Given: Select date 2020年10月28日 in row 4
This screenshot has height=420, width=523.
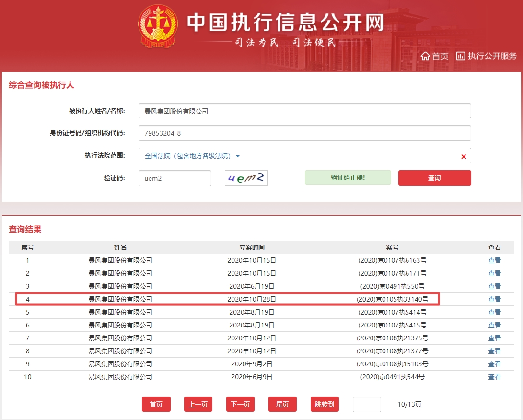Looking at the screenshot, I should [x=252, y=299].
